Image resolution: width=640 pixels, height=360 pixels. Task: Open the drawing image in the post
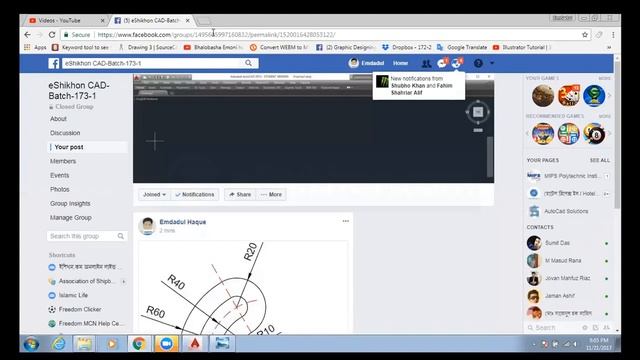tap(243, 287)
